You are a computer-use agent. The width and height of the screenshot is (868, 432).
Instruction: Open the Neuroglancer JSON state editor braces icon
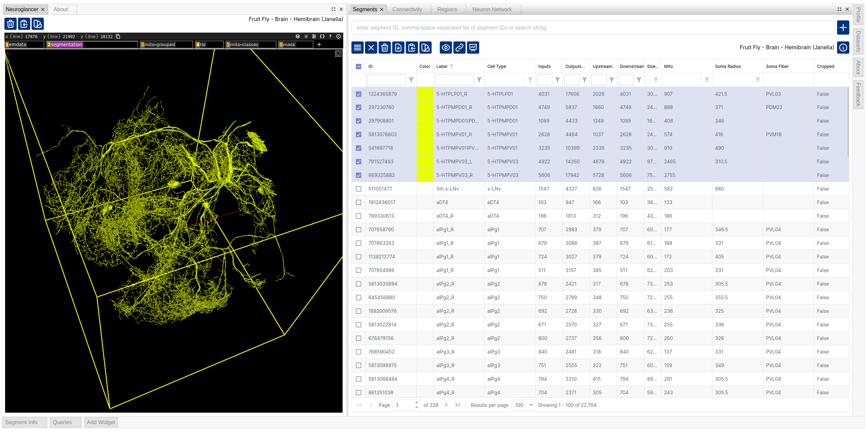(322, 36)
